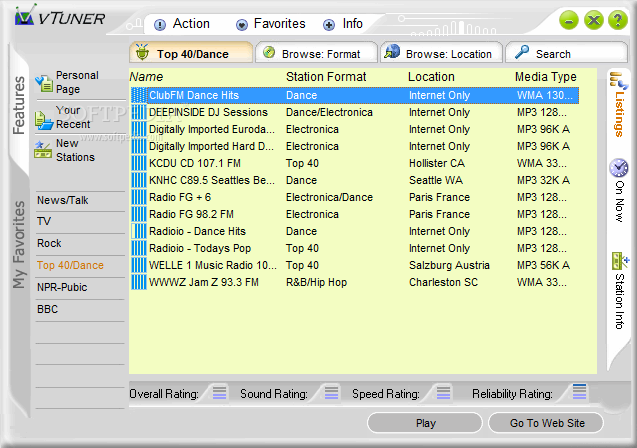The height and width of the screenshot is (448, 637).
Task: Sort list by Location column header
Action: 431,77
